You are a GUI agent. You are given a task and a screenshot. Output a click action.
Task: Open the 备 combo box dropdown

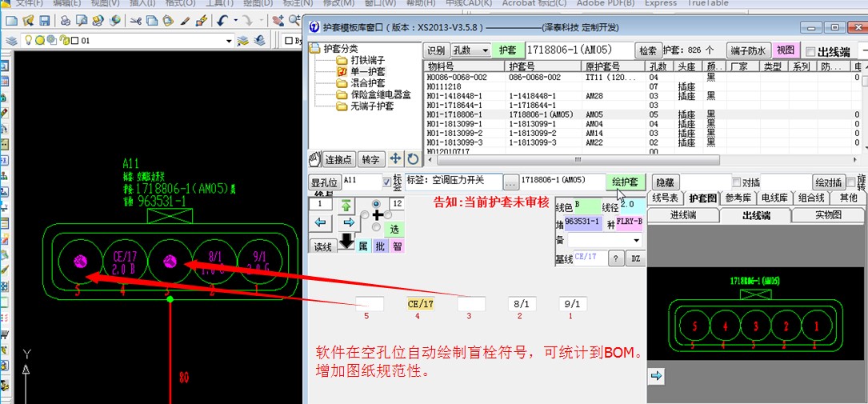tap(636, 241)
